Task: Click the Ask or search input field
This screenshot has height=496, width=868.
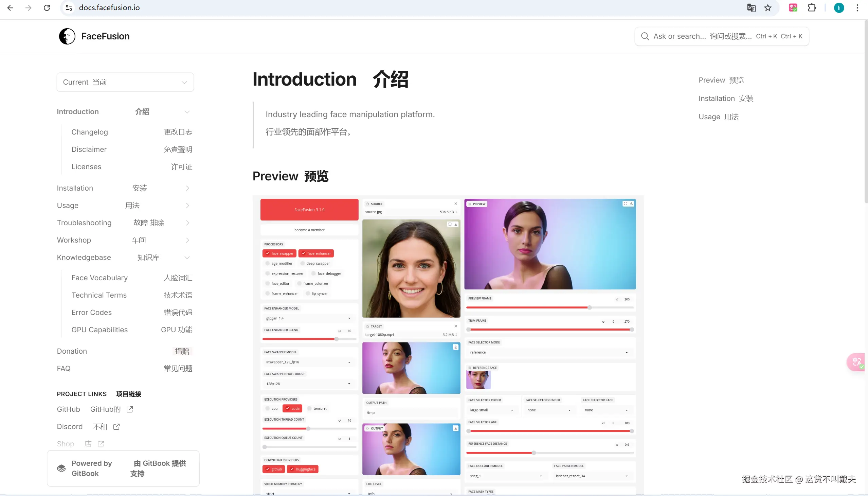Action: pos(702,36)
